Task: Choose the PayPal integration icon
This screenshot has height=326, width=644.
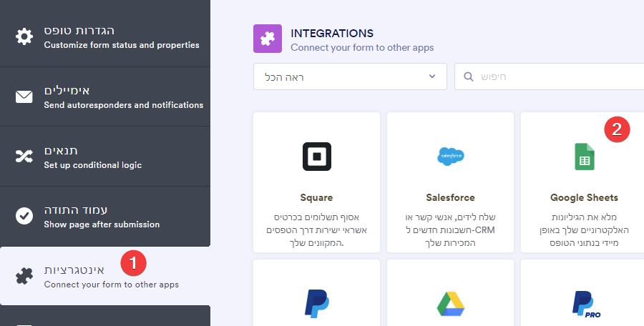Action: pos(316,303)
